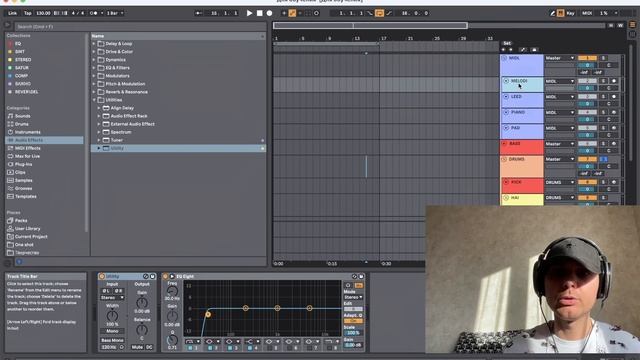Open the MIDI Effects category
Image resolution: width=640 pixels, height=360 pixels.
[28, 148]
